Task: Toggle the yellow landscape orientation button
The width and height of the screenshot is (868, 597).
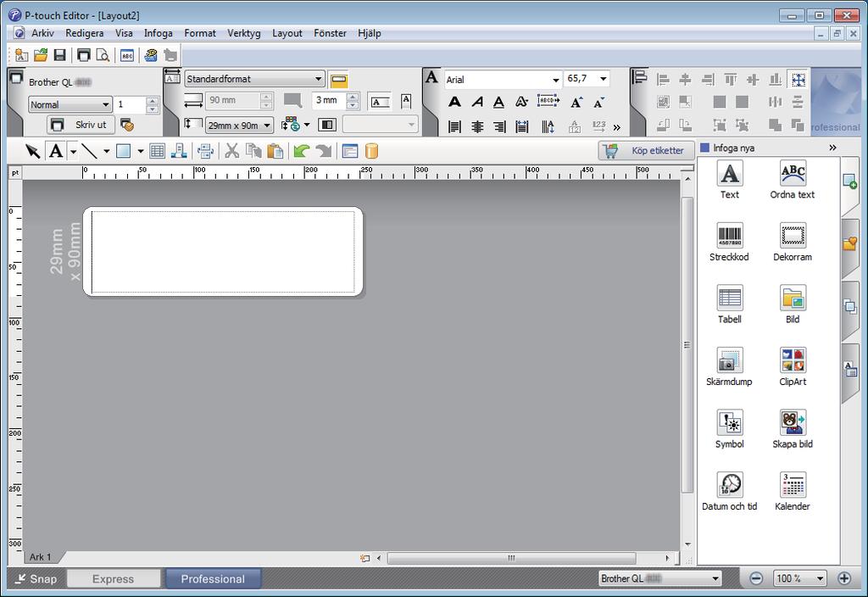Action: pos(339,80)
